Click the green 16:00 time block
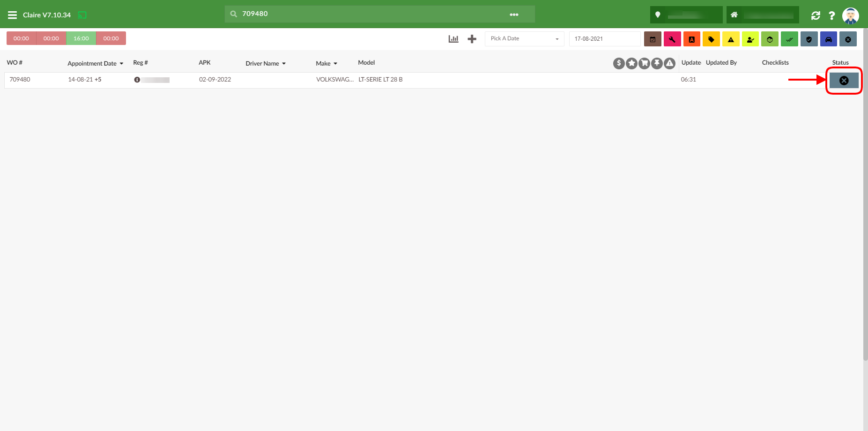The height and width of the screenshot is (431, 868). coord(81,38)
